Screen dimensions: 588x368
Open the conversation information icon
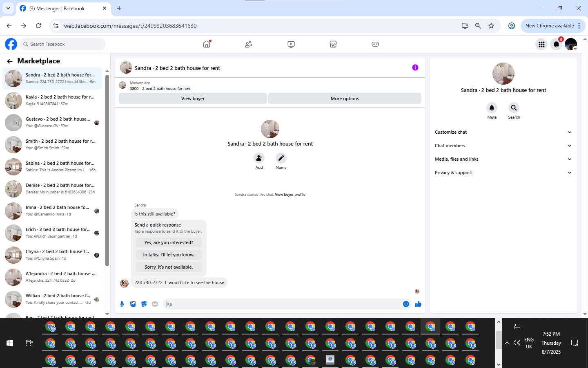tap(415, 67)
